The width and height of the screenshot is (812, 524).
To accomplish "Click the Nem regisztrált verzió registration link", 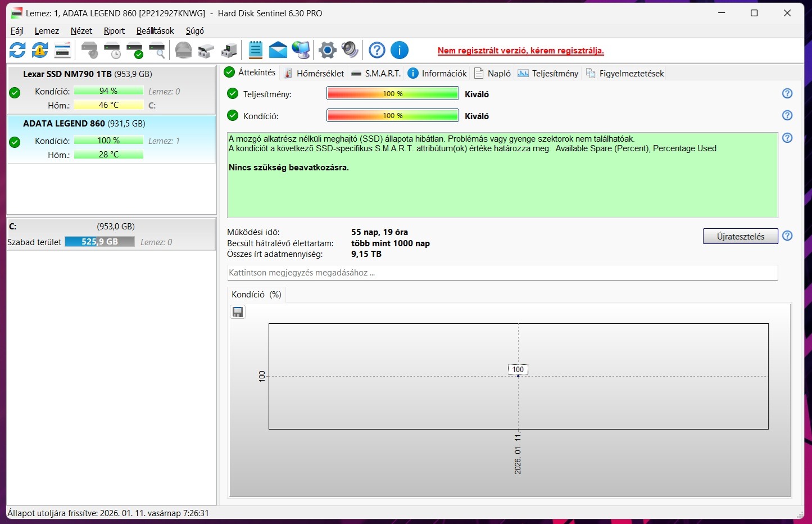I will [x=520, y=51].
